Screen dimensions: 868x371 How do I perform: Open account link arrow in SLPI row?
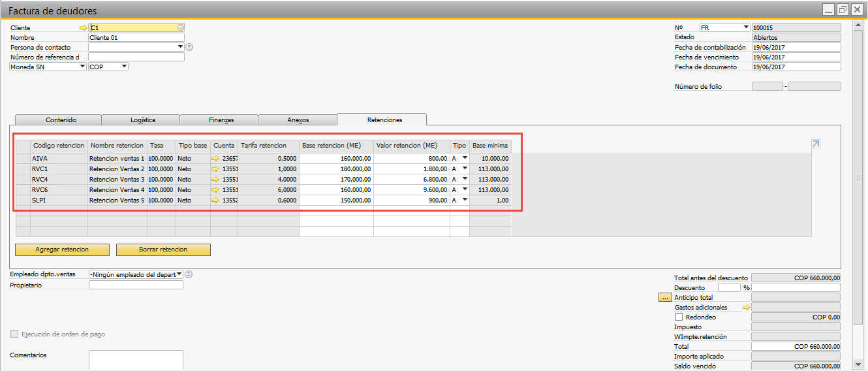[x=215, y=201]
